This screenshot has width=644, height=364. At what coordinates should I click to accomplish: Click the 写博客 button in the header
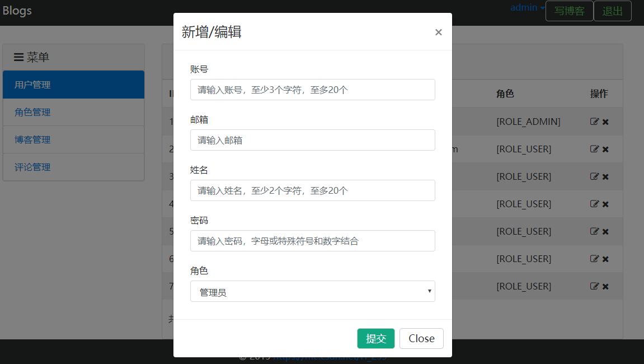tap(569, 11)
